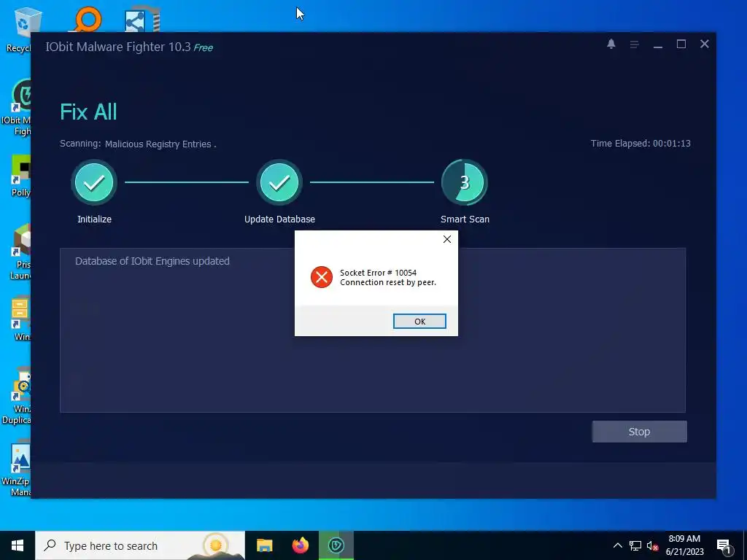Open the hamburger options menu in title bar

click(x=634, y=44)
